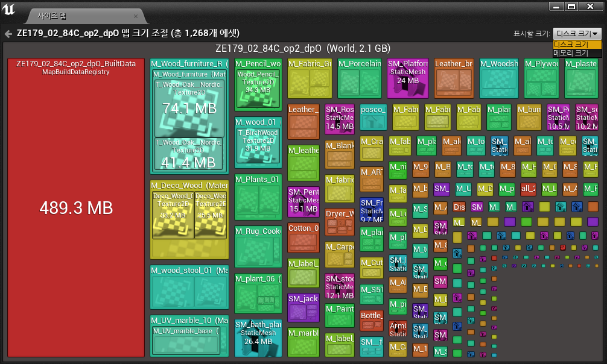Screen dimensions: 607x364
Task: Select the M_Plants_01 block
Action: 258,197
